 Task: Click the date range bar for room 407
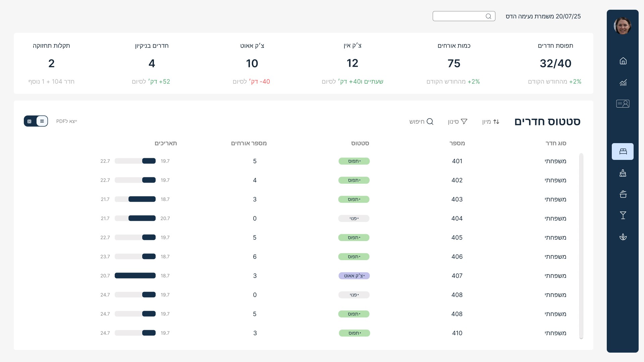[135, 276]
